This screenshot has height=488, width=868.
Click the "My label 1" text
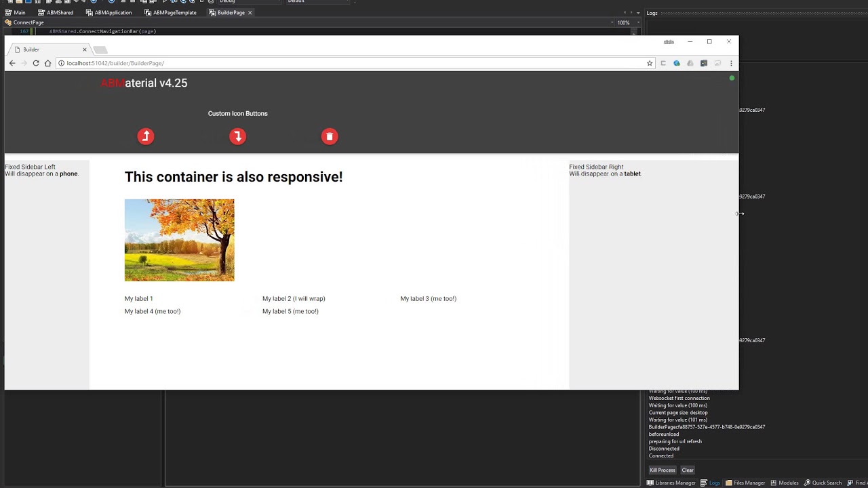(139, 299)
